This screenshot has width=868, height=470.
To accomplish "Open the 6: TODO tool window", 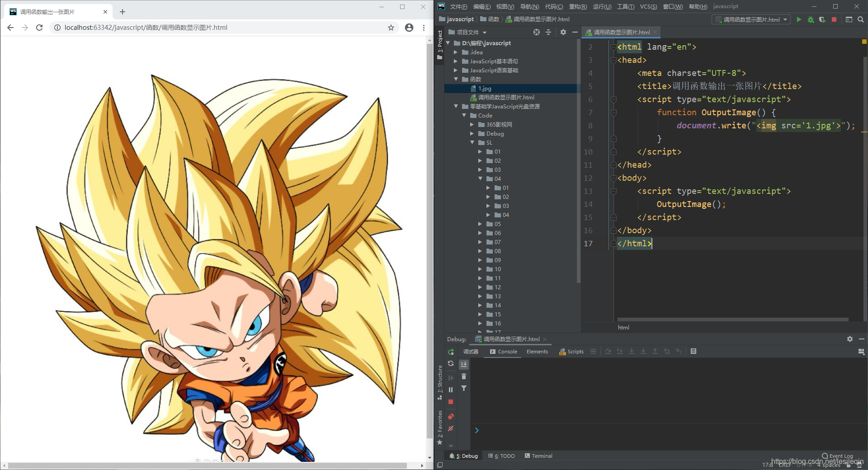I will (x=501, y=456).
